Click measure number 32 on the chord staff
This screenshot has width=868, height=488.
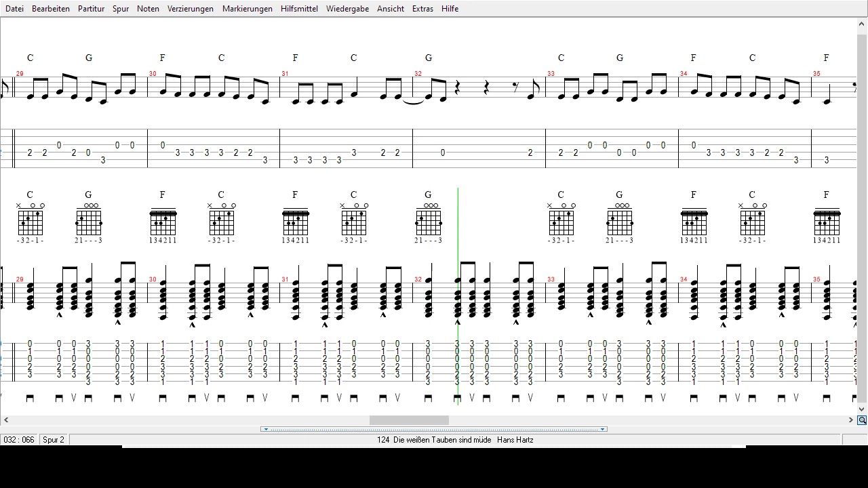[418, 279]
